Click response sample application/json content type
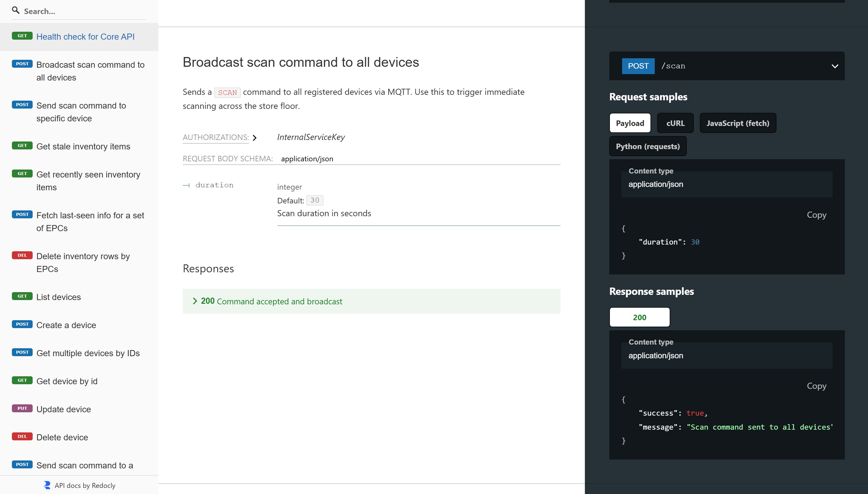Viewport: 868px width, 494px height. coord(727,356)
